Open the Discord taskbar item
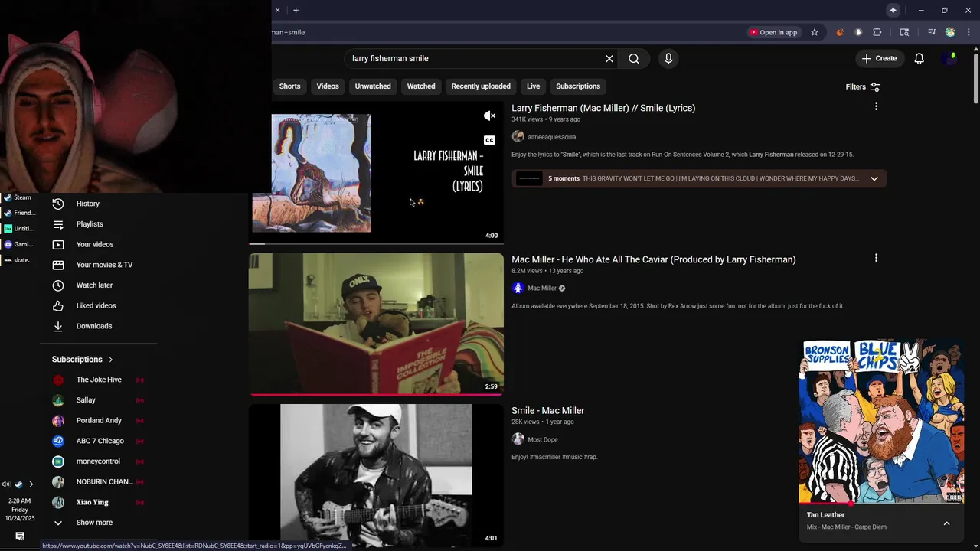 click(17, 244)
